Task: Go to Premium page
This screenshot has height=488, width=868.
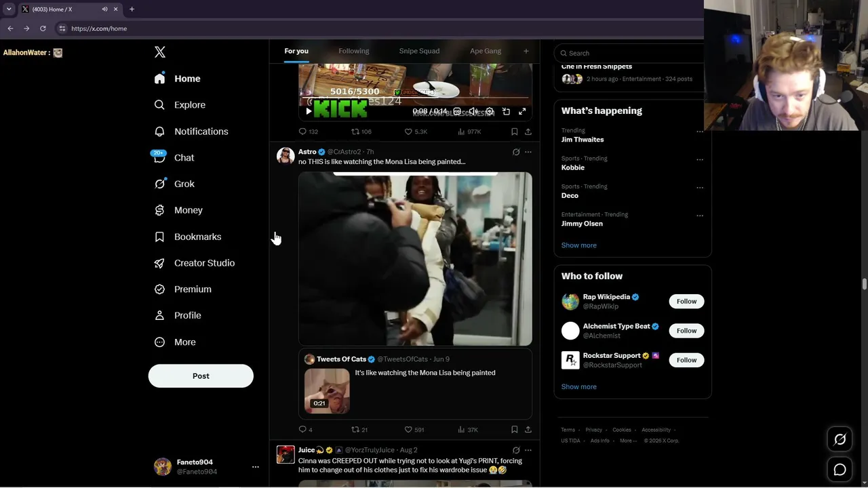Action: tap(183, 289)
